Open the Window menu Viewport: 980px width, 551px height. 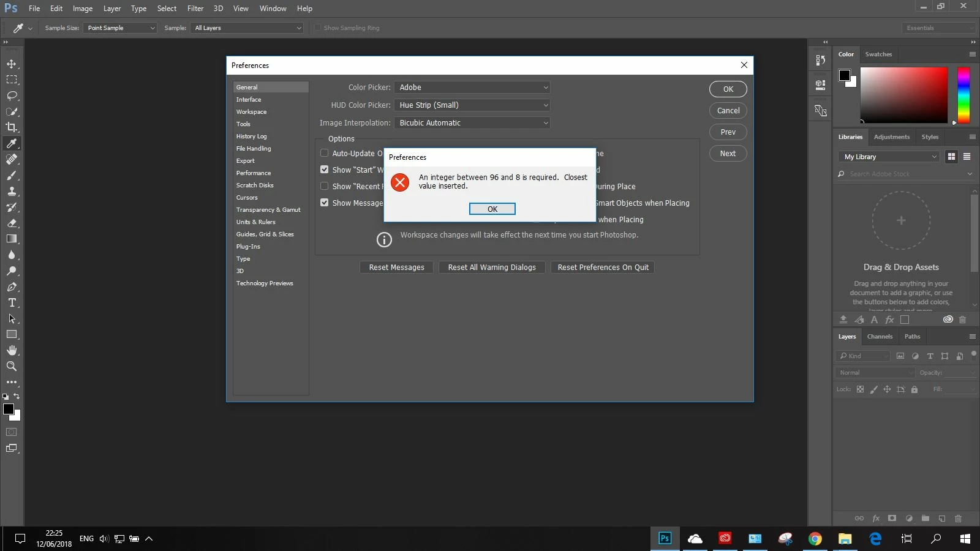(x=273, y=9)
